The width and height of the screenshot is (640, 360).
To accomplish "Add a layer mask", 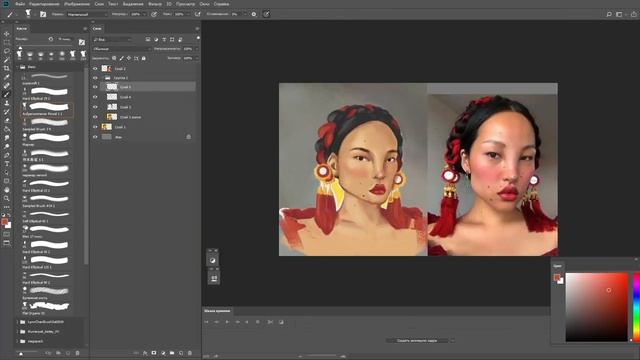I will (x=154, y=353).
